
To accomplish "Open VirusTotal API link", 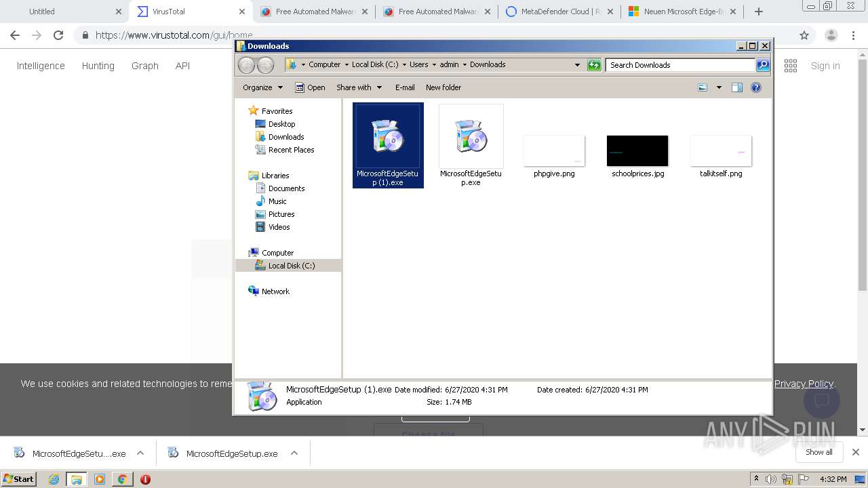I will (182, 66).
